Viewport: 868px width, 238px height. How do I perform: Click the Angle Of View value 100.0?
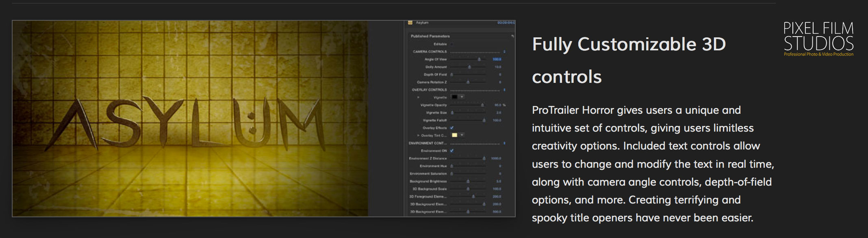(497, 59)
